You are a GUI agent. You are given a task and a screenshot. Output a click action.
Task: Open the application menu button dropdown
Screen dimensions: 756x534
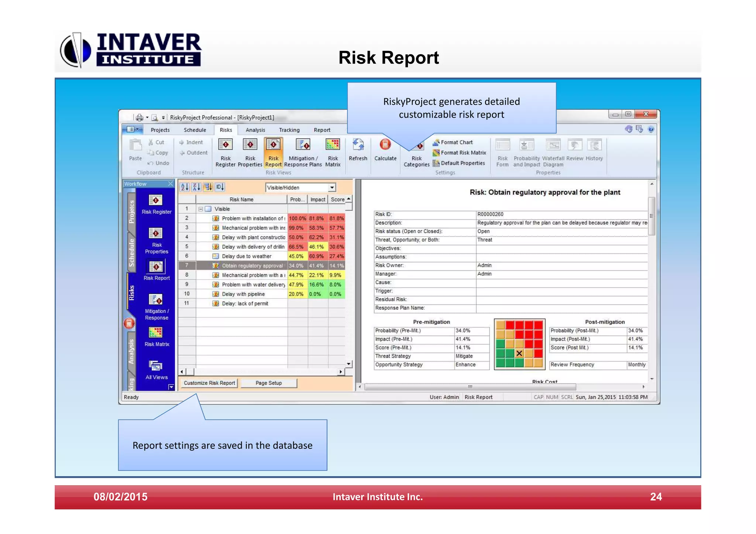click(x=133, y=129)
